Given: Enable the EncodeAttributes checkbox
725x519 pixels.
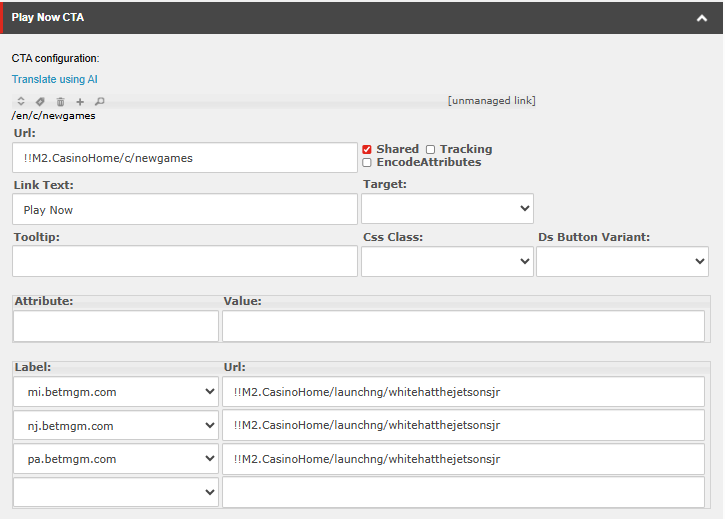Looking at the screenshot, I should [x=367, y=162].
